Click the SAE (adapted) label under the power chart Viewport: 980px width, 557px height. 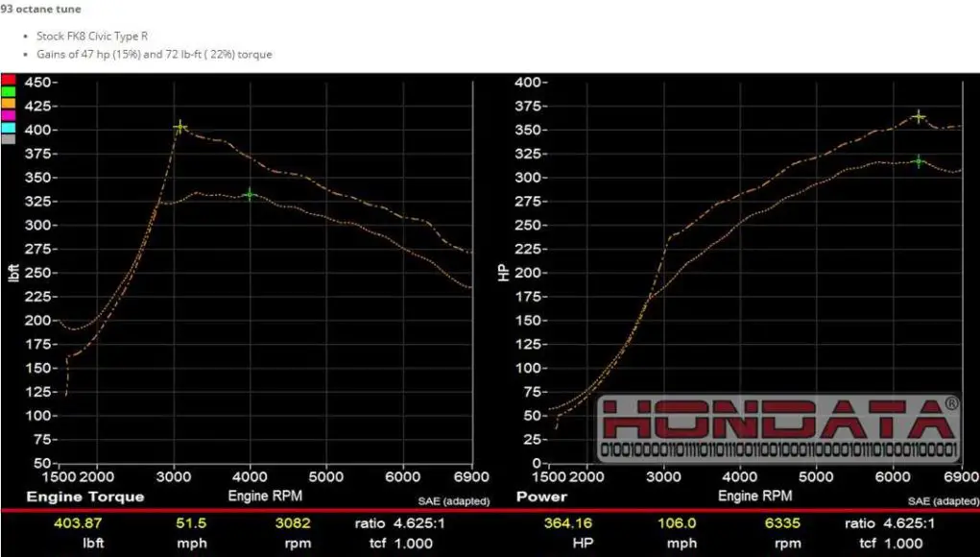click(x=940, y=500)
